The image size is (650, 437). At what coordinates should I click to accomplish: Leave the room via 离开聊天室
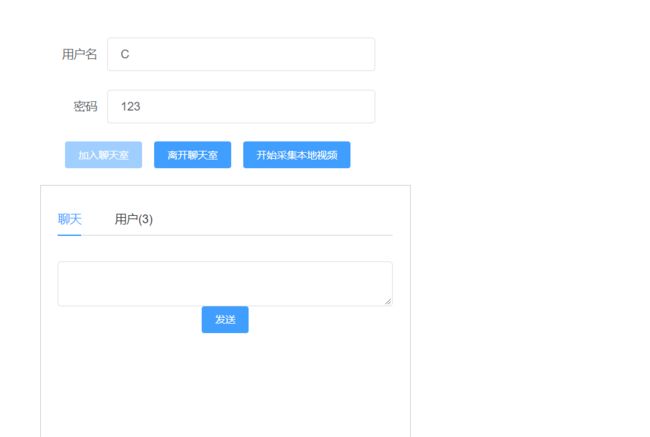click(192, 155)
